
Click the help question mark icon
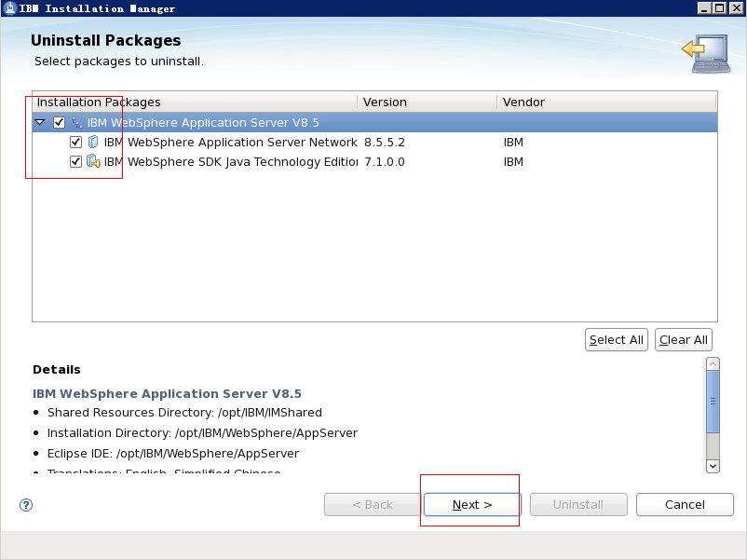click(x=26, y=505)
